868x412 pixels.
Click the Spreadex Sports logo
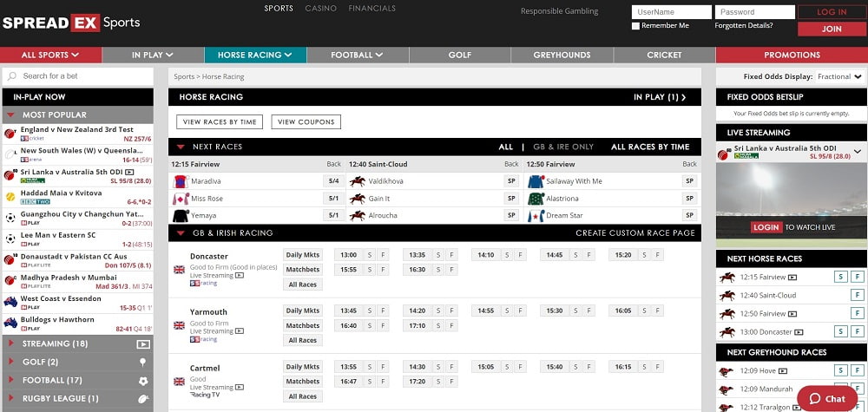click(71, 23)
